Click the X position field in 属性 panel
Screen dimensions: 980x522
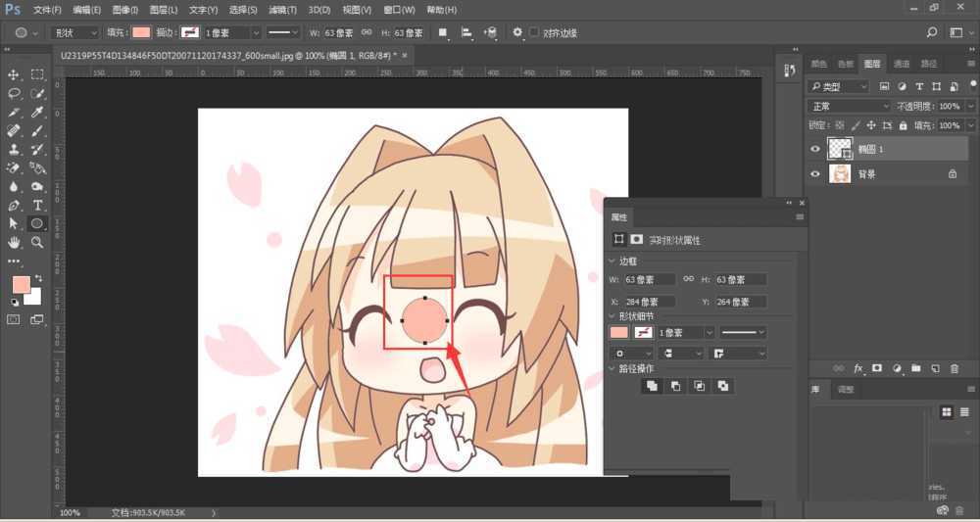[x=648, y=302]
